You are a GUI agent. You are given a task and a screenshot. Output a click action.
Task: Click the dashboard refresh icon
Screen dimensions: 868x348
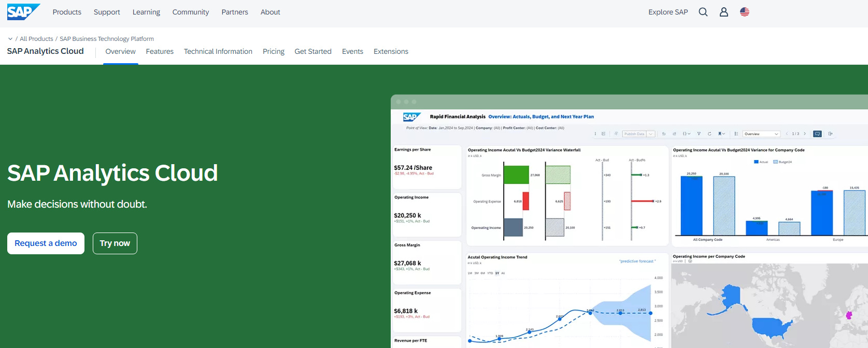(x=709, y=134)
